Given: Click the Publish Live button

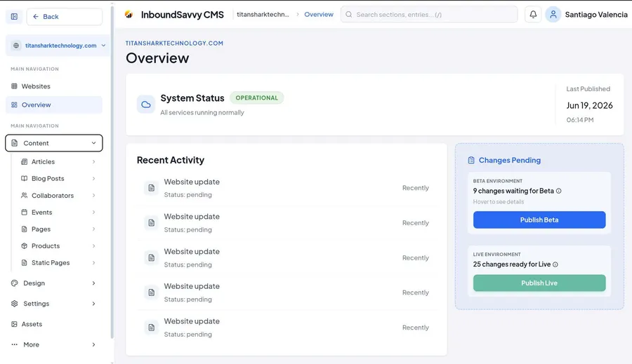Looking at the screenshot, I should coord(539,283).
